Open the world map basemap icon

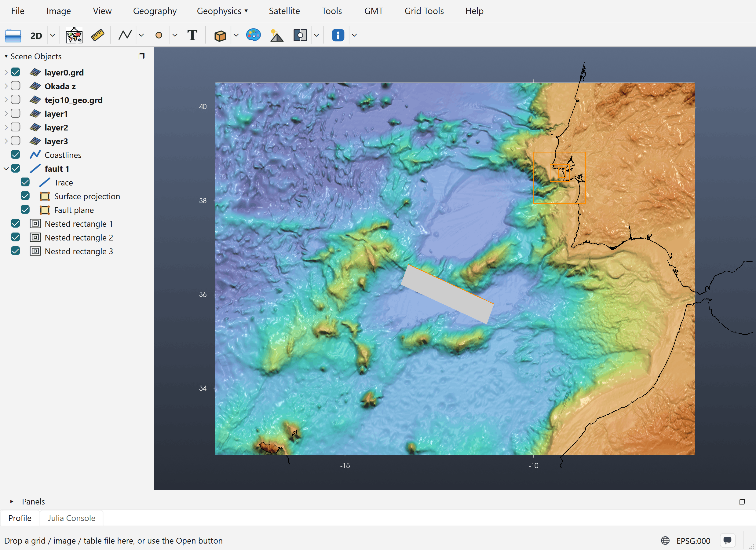coord(74,35)
